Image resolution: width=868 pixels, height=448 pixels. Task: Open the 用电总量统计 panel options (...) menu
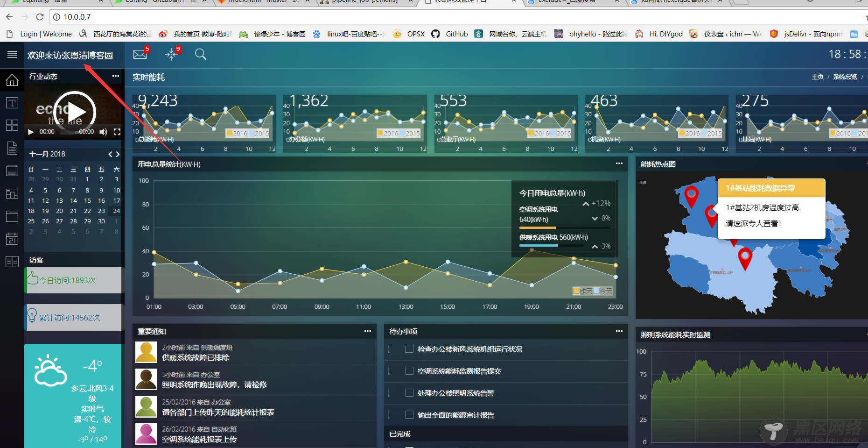[619, 164]
